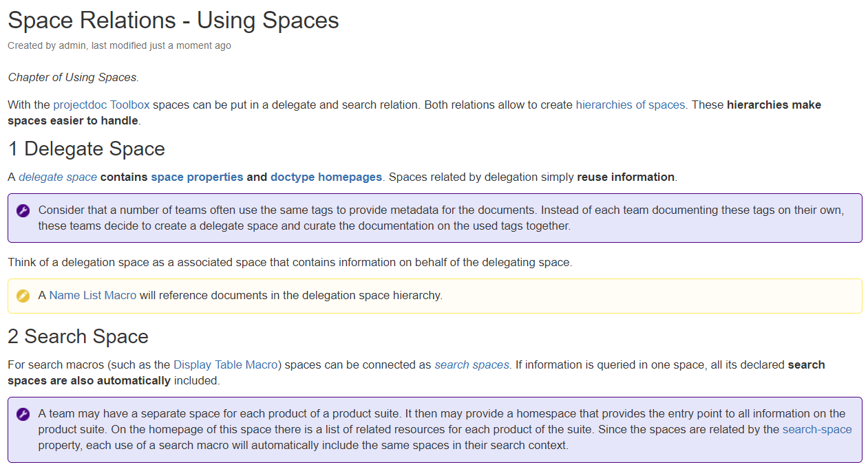Open the search-space property link
The width and height of the screenshot is (868, 469).
(816, 428)
